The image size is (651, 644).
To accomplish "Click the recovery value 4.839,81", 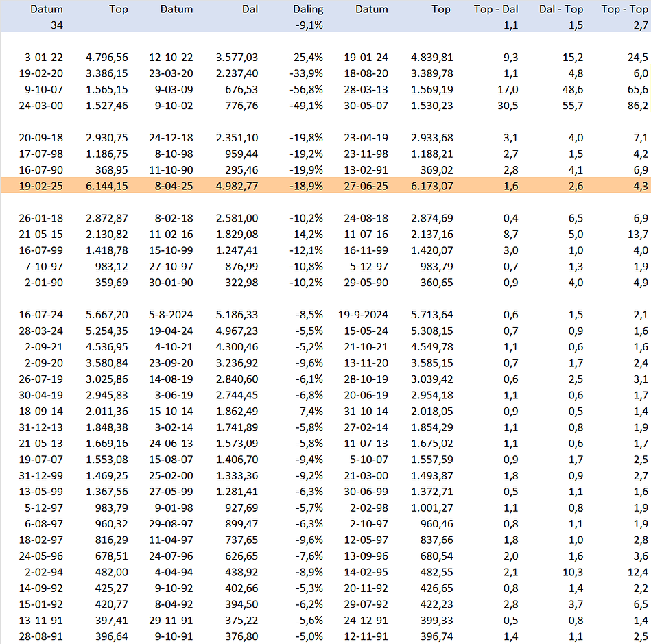I will coord(431,58).
